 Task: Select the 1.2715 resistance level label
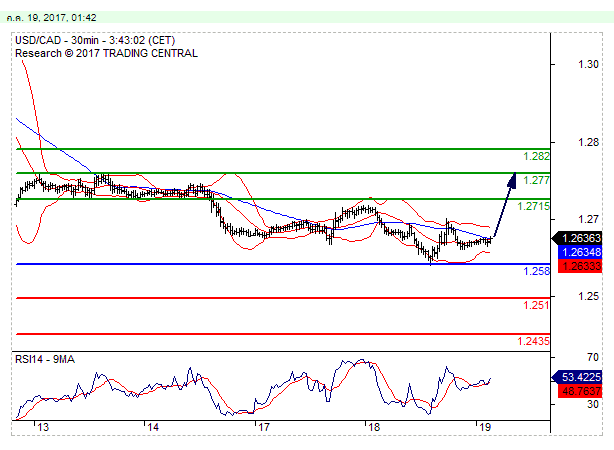[x=533, y=206]
